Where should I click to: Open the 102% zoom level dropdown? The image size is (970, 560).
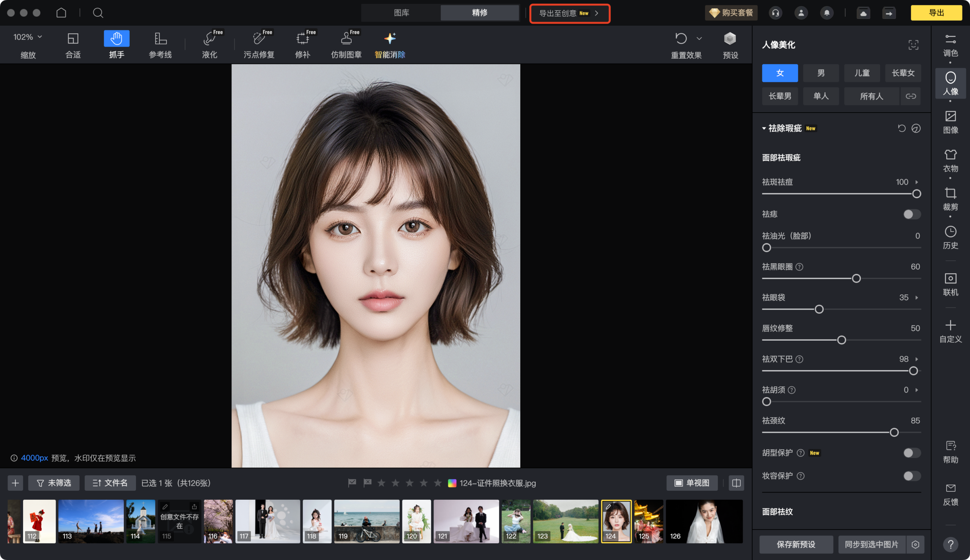(28, 37)
